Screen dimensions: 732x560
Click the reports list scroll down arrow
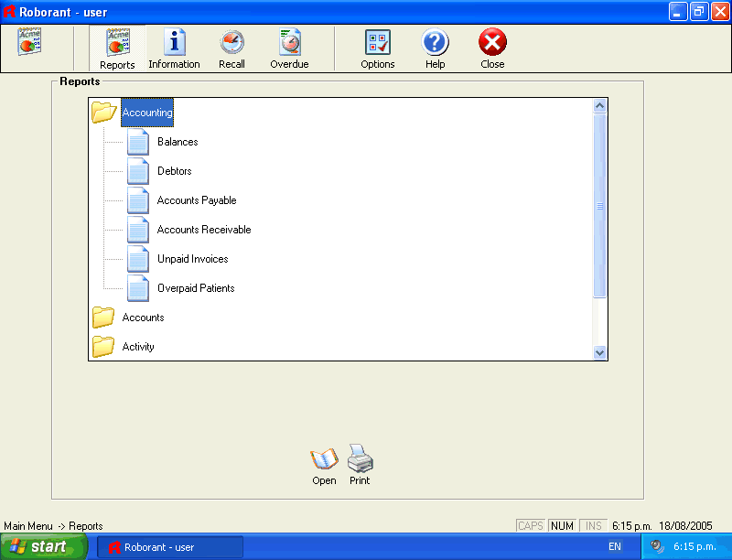point(600,353)
